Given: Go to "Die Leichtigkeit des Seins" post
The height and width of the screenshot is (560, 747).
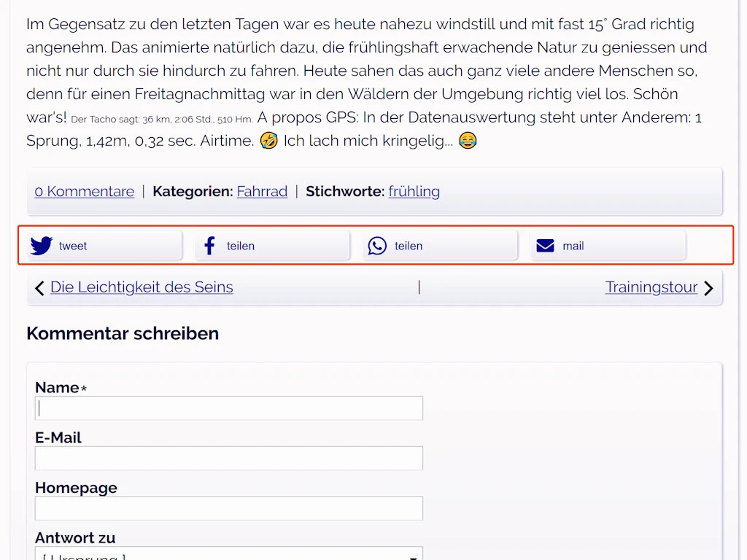Looking at the screenshot, I should (x=142, y=287).
